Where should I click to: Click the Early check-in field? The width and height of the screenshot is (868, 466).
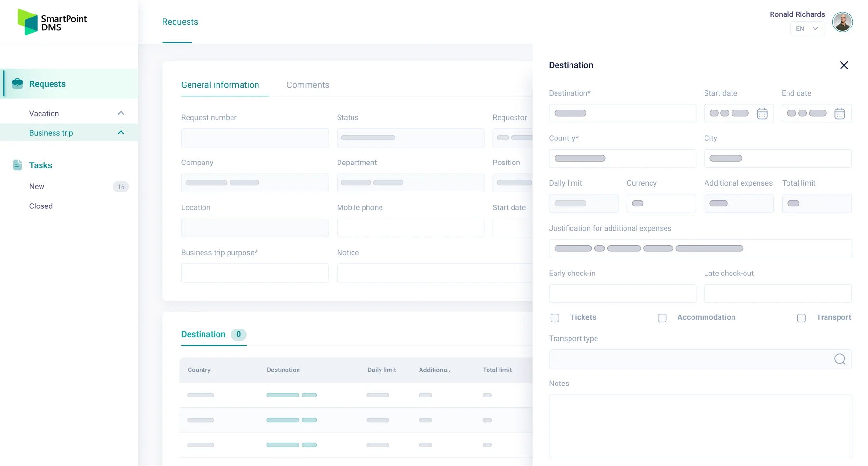pos(622,293)
